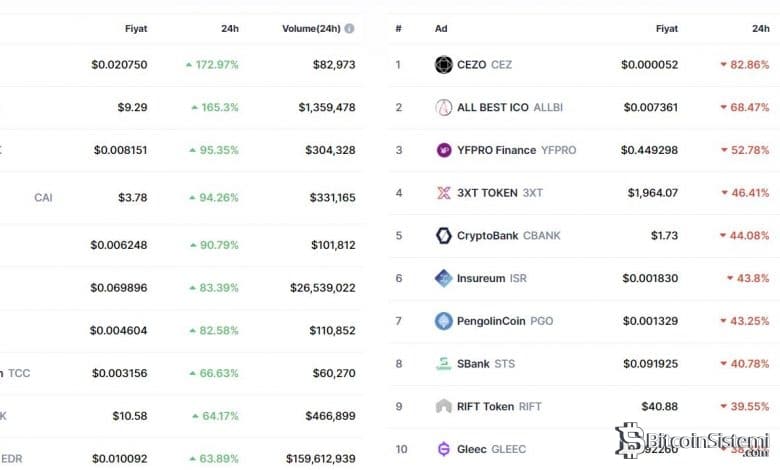Viewport: 780px width, 470px height.
Task: Click the Volume(24h) info icon
Action: point(349,29)
